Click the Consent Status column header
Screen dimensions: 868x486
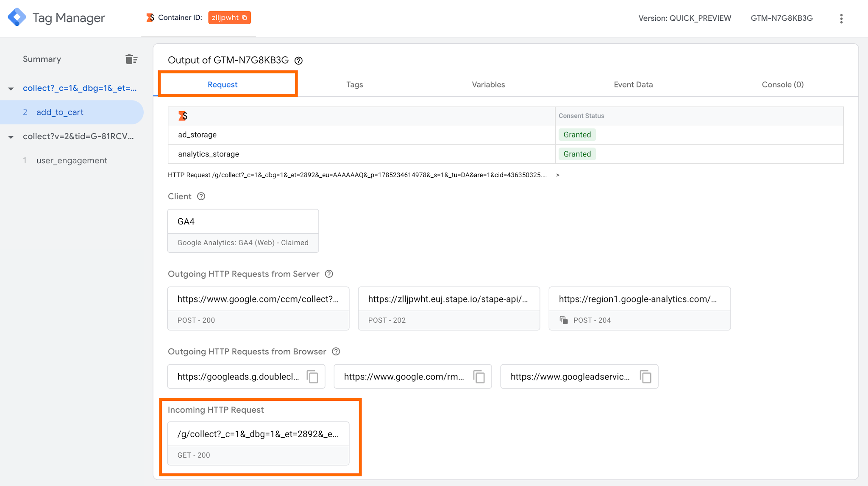pos(581,116)
